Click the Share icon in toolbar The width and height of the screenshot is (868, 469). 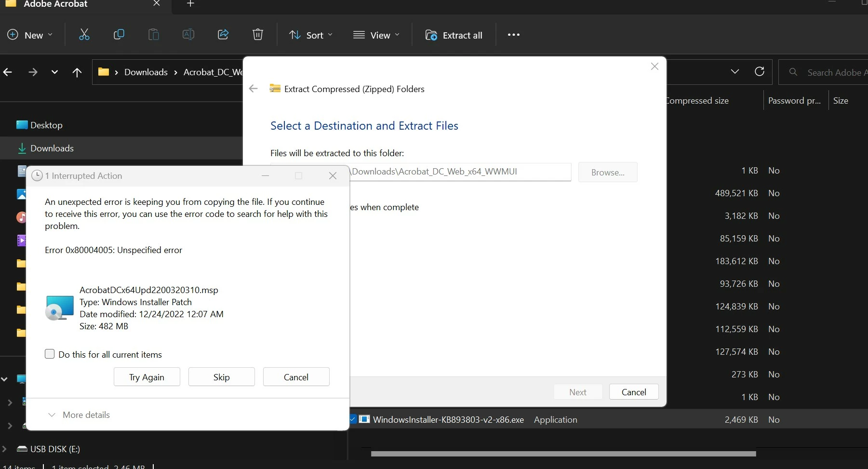point(223,35)
